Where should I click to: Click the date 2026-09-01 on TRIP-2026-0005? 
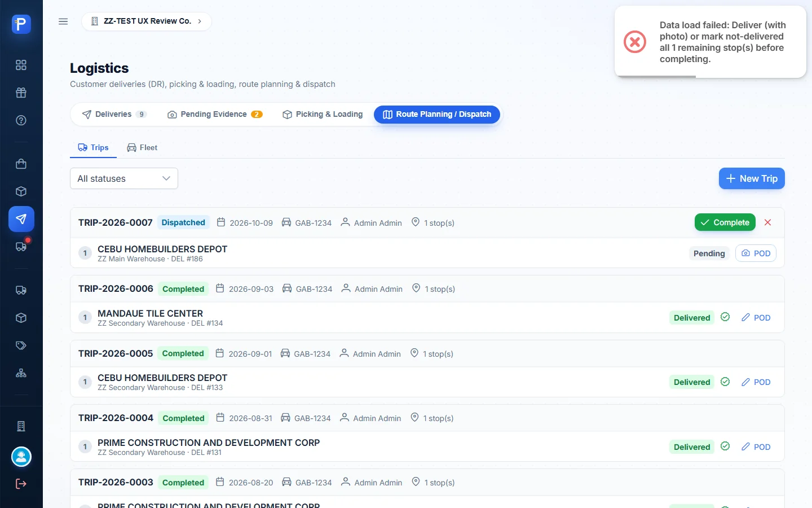250,354
